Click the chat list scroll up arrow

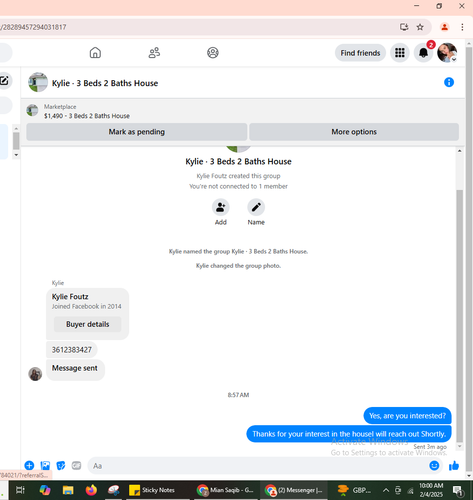click(x=16, y=128)
